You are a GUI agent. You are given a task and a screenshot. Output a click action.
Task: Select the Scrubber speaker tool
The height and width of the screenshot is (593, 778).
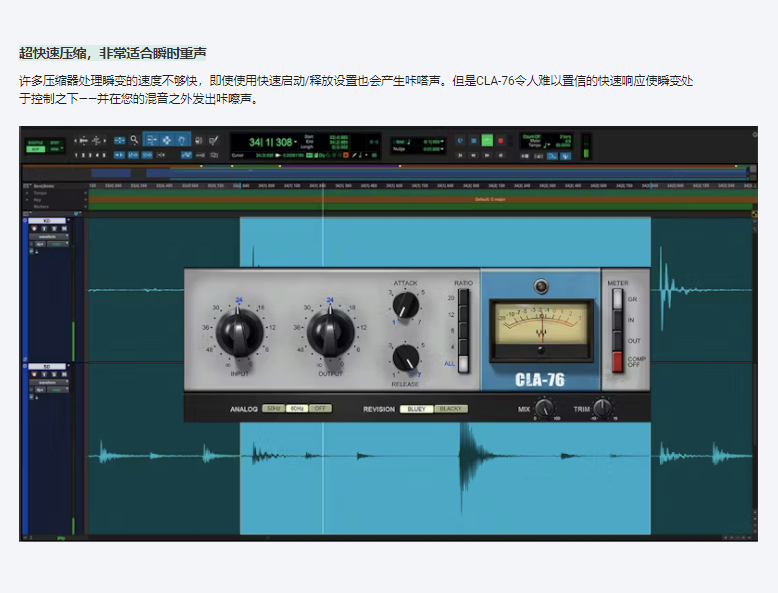(198, 140)
